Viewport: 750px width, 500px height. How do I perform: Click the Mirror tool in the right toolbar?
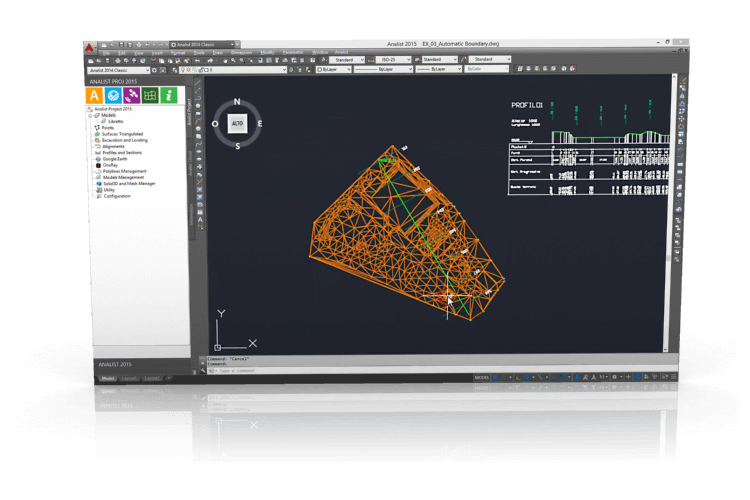click(x=683, y=96)
